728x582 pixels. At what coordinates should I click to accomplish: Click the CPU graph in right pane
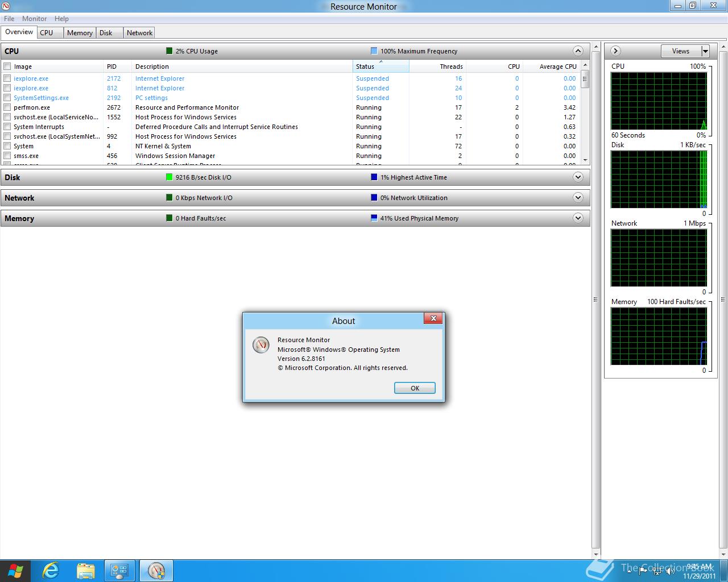[x=659, y=101]
